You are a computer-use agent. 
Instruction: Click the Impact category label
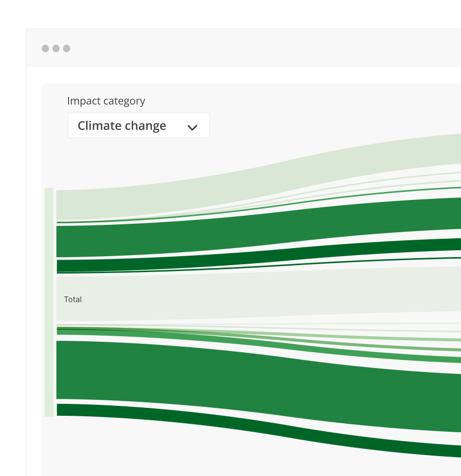coord(106,101)
